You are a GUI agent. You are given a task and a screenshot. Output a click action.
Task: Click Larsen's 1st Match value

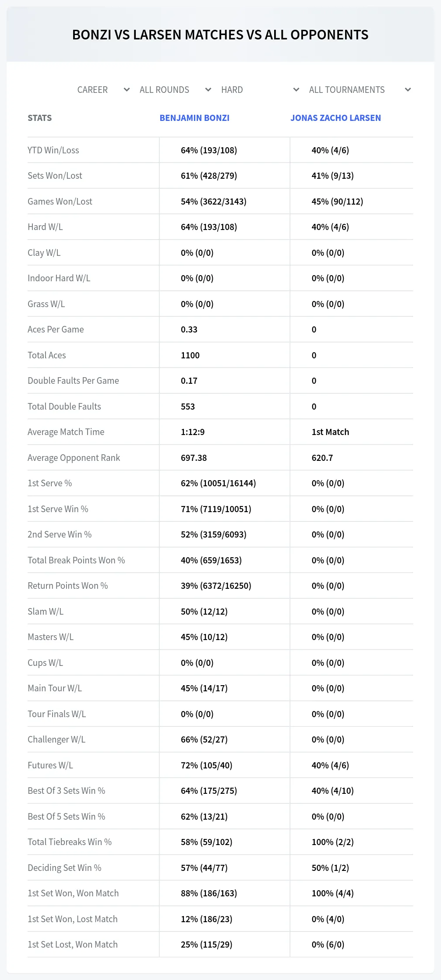coord(330,432)
